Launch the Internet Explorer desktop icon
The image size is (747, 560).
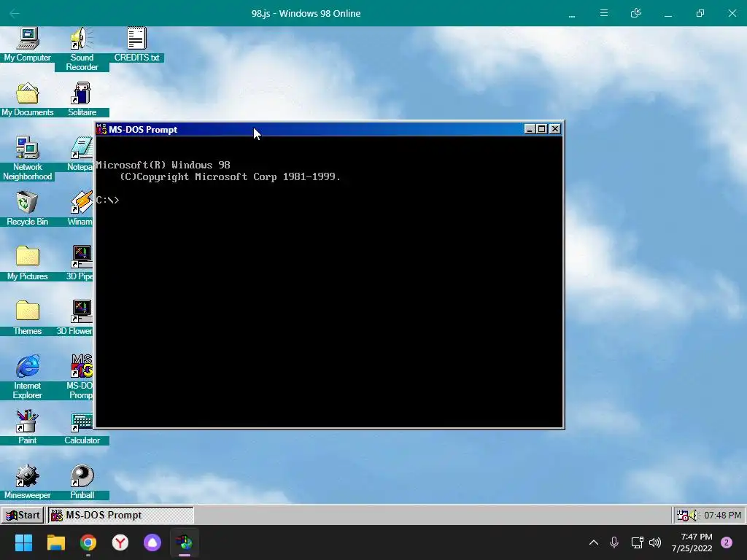click(28, 377)
